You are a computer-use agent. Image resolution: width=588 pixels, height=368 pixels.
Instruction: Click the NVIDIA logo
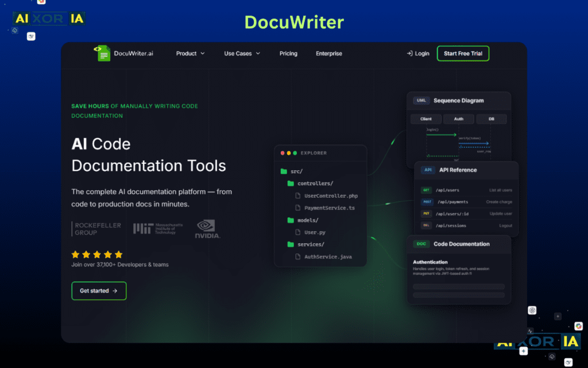pos(207,228)
